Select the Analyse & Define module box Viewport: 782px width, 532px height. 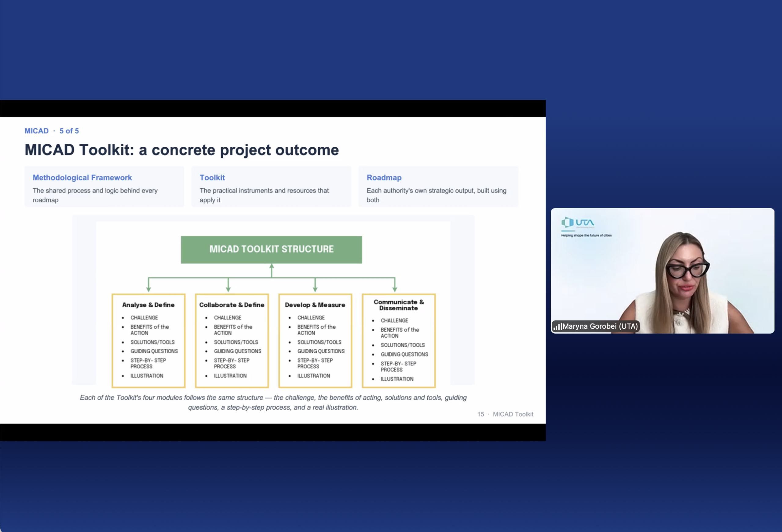[148, 341]
